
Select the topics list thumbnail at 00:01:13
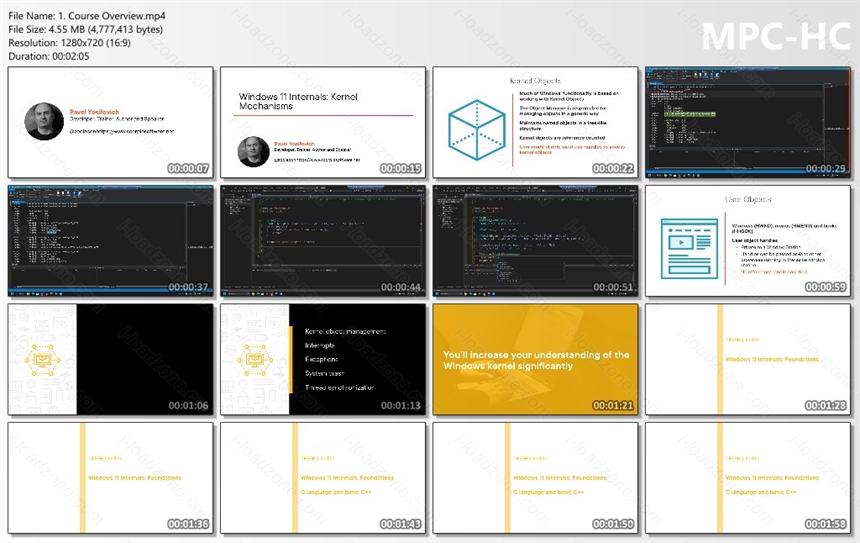[x=323, y=359]
